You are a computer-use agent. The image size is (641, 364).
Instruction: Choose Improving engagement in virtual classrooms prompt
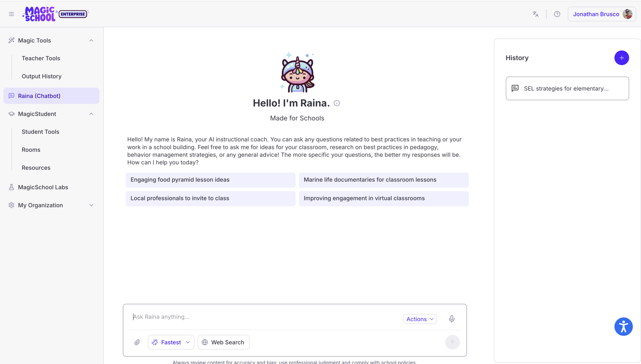[384, 198]
